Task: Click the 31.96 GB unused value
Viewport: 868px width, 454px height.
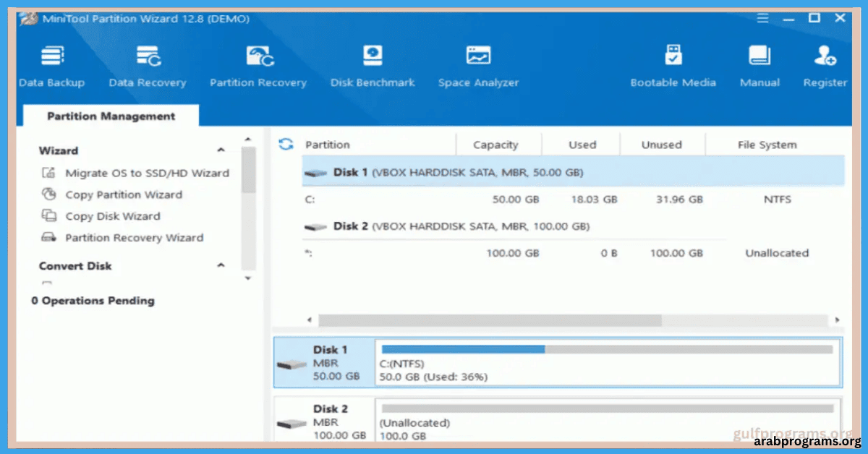Action: click(x=679, y=200)
